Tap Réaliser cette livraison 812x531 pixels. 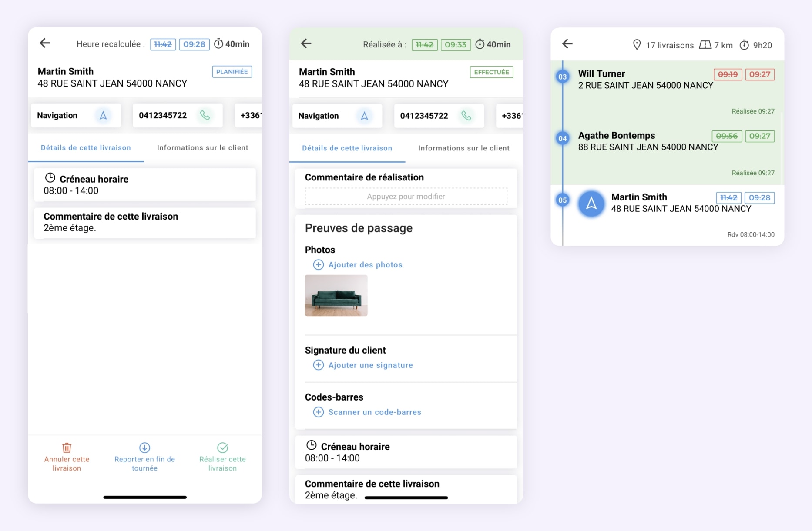[x=222, y=457]
